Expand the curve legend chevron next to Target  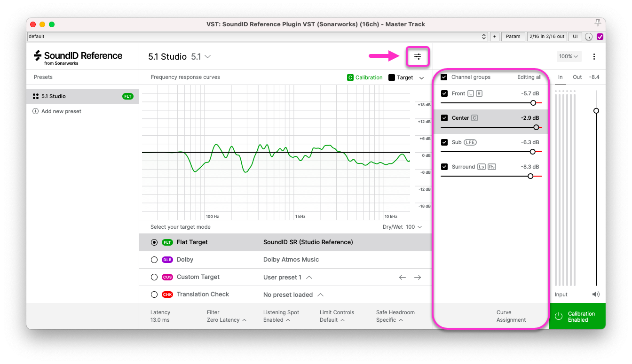click(x=421, y=78)
